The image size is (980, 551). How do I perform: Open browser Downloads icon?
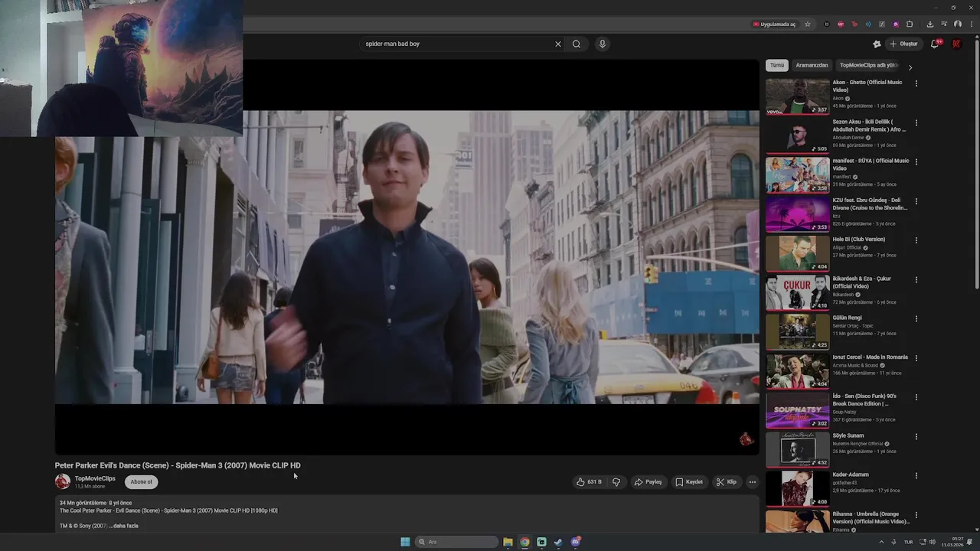coord(929,24)
